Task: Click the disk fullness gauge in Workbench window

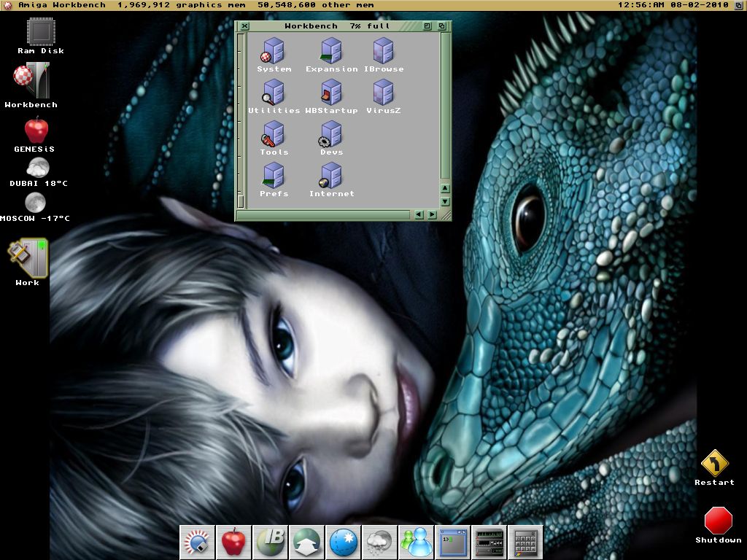Action: [x=241, y=120]
